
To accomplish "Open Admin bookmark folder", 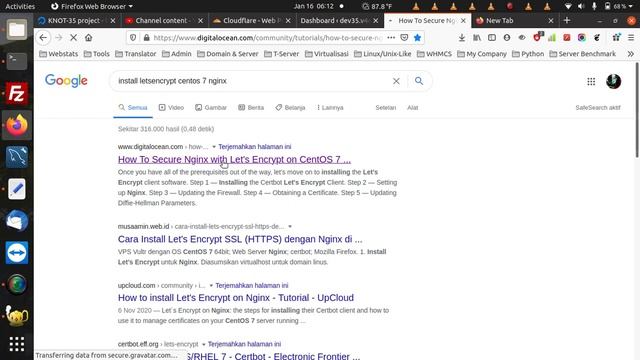I will [x=176, y=54].
